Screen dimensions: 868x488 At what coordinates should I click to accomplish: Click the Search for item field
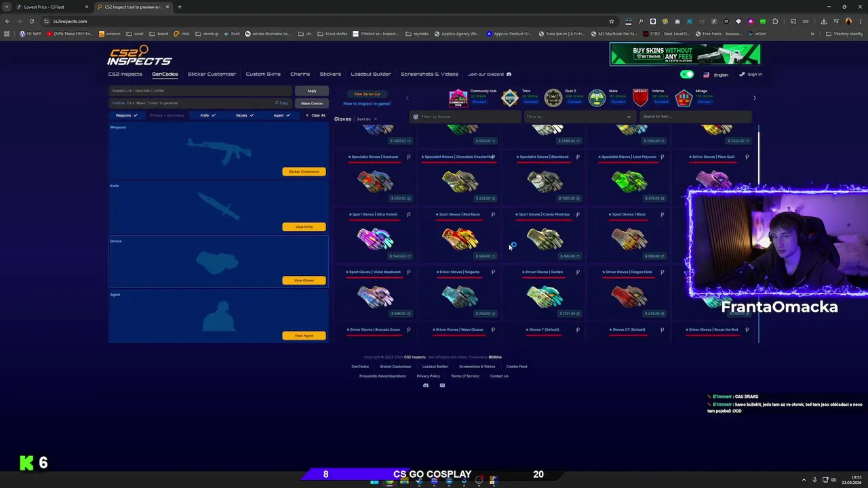(x=694, y=117)
